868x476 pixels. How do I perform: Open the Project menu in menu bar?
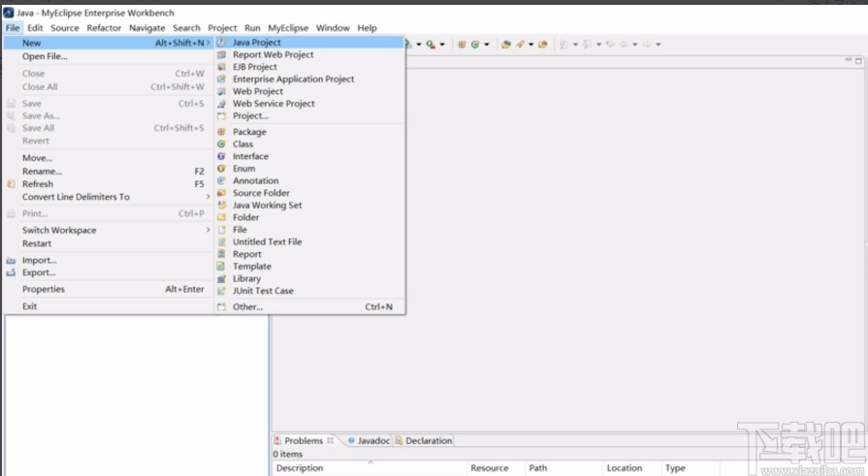tap(222, 28)
